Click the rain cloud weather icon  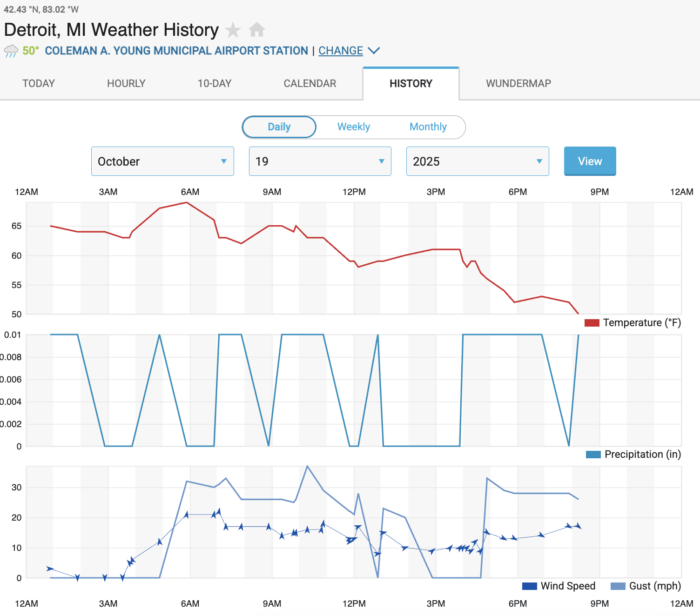coord(11,51)
